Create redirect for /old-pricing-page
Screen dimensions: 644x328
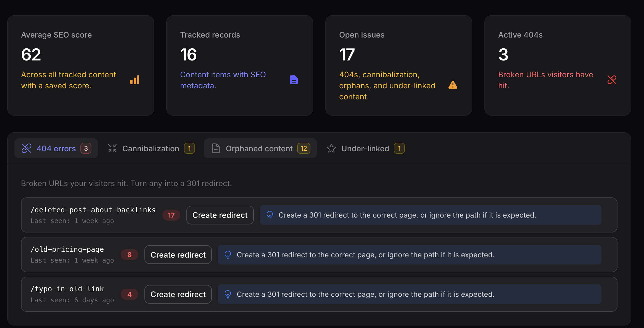tap(178, 255)
